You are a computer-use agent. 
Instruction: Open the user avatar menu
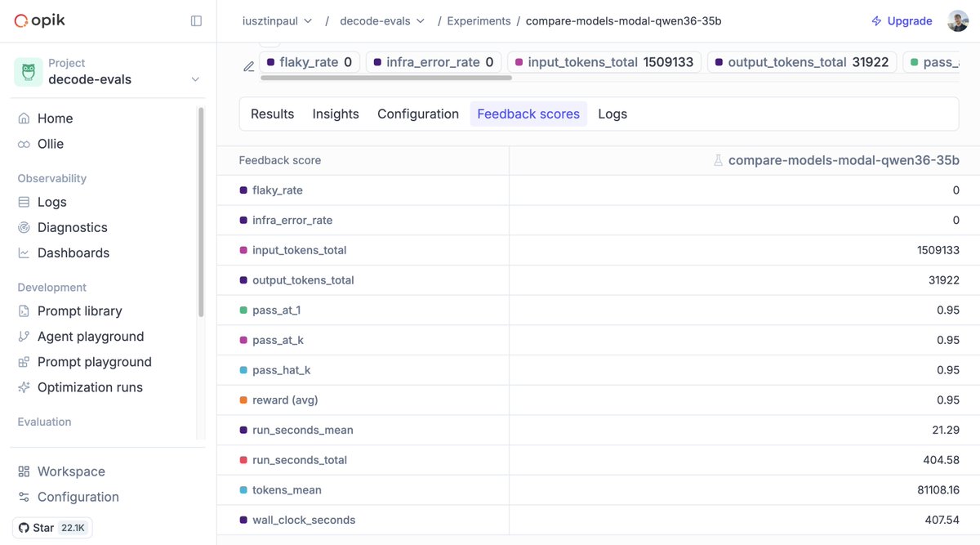(958, 21)
